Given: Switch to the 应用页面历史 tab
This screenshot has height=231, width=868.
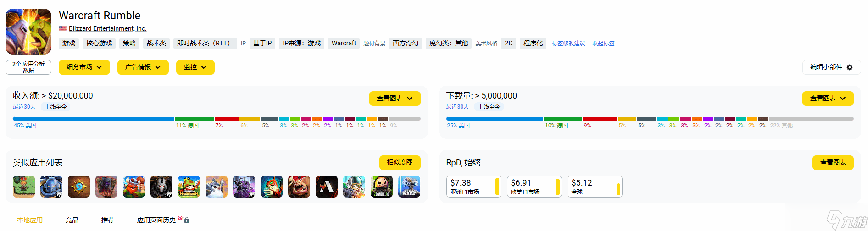Looking at the screenshot, I should click(156, 220).
